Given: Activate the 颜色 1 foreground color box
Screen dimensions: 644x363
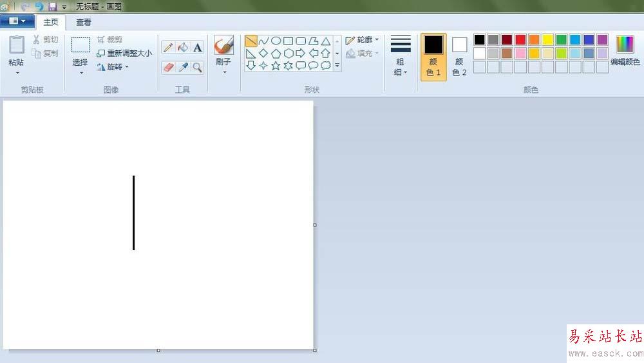Looking at the screenshot, I should (433, 57).
